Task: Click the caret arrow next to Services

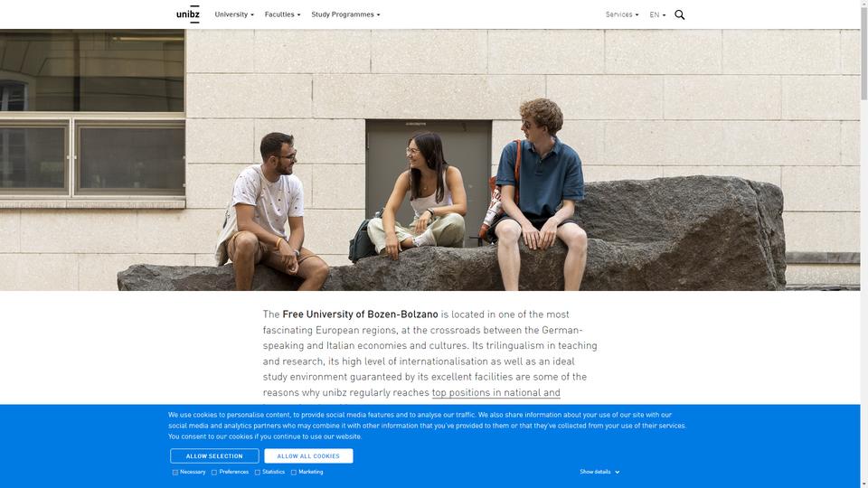Action: click(x=637, y=15)
